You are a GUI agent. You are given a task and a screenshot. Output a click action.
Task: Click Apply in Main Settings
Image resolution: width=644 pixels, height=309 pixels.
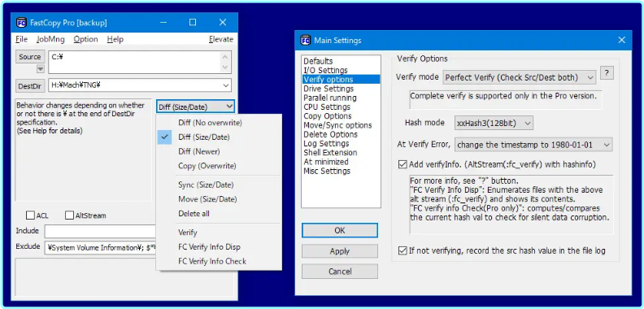[x=340, y=251]
